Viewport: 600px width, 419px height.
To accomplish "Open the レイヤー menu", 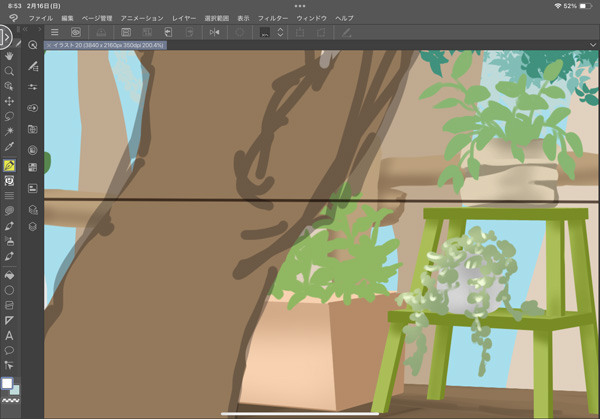I will point(184,18).
